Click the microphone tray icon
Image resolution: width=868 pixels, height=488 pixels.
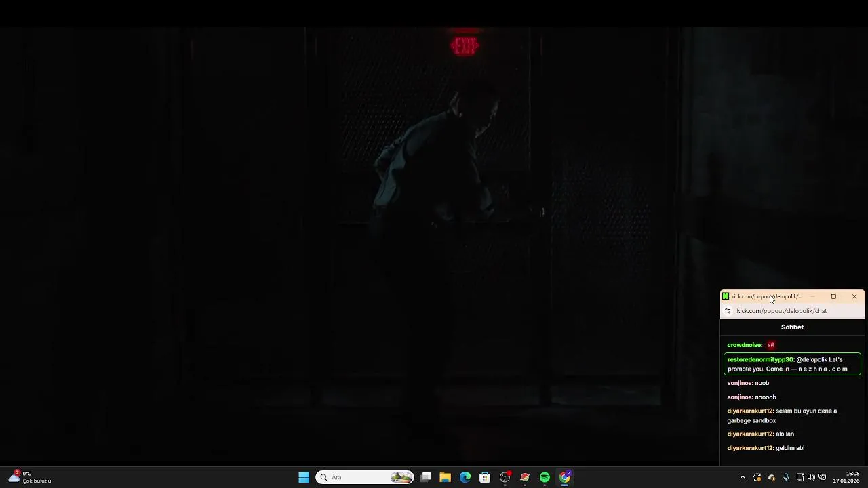pos(786,477)
